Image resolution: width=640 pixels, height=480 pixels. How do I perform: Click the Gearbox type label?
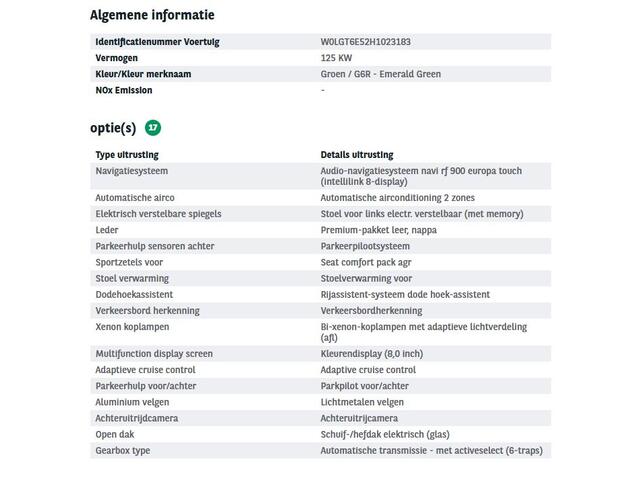pos(123,450)
